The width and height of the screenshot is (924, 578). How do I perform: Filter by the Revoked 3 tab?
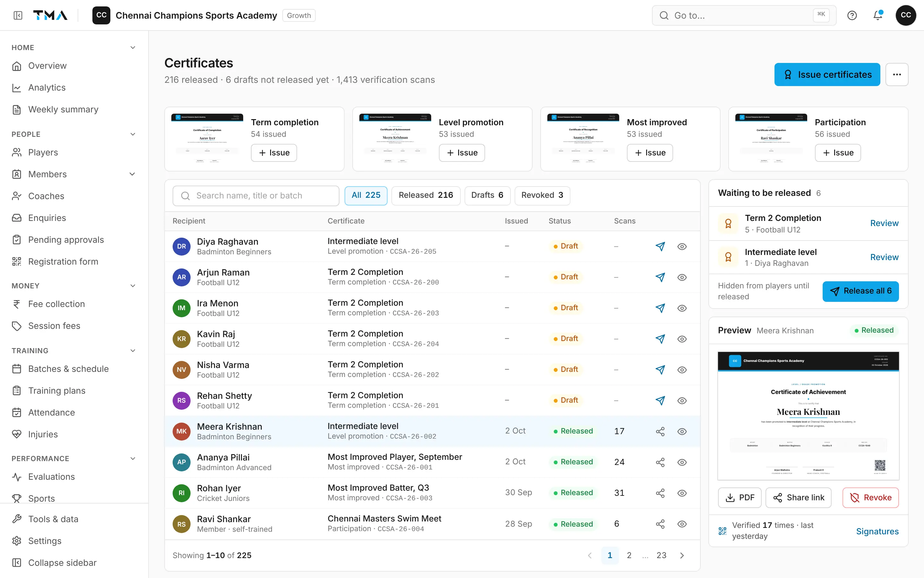click(x=542, y=195)
